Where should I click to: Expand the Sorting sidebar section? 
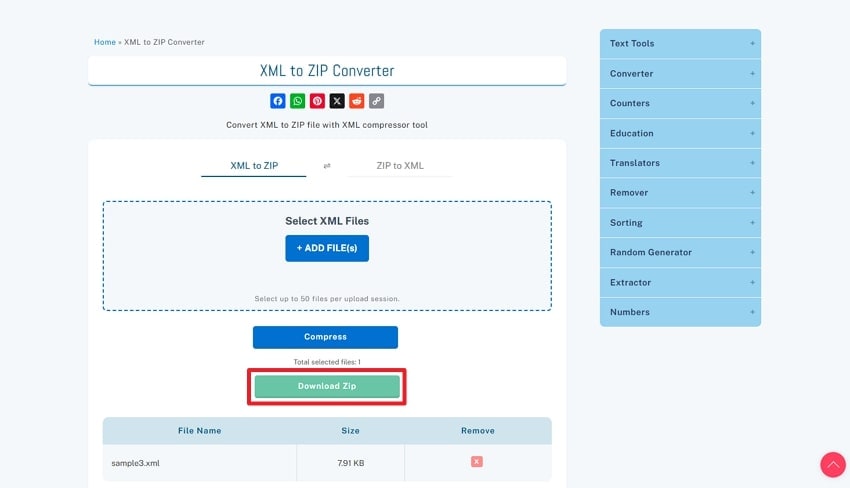click(680, 223)
